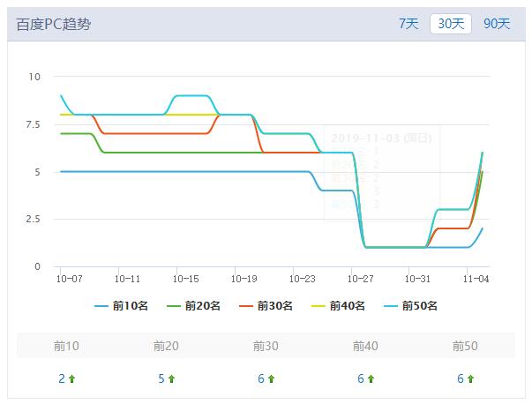Click the 前50 column header

click(x=465, y=346)
